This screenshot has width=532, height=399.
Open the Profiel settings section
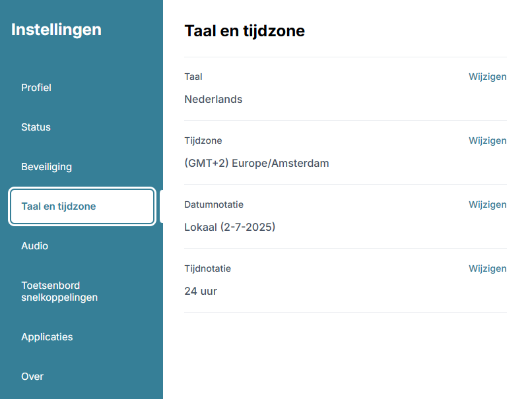[x=36, y=88]
